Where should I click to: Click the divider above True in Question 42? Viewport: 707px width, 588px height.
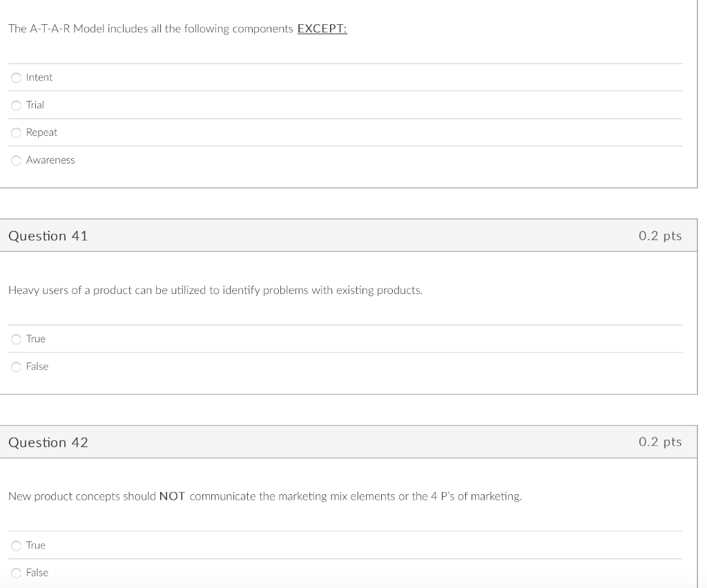345,531
